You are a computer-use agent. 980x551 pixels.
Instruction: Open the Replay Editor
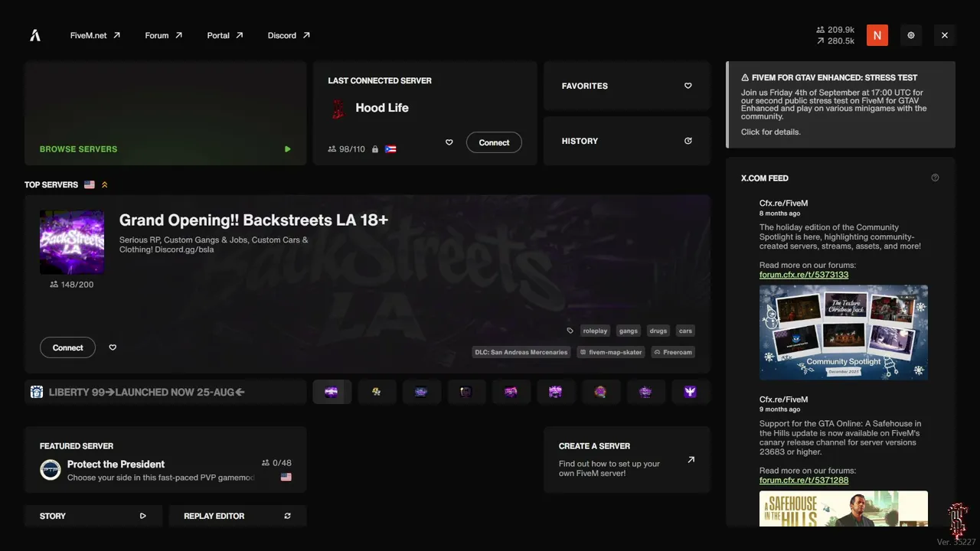[x=237, y=516]
